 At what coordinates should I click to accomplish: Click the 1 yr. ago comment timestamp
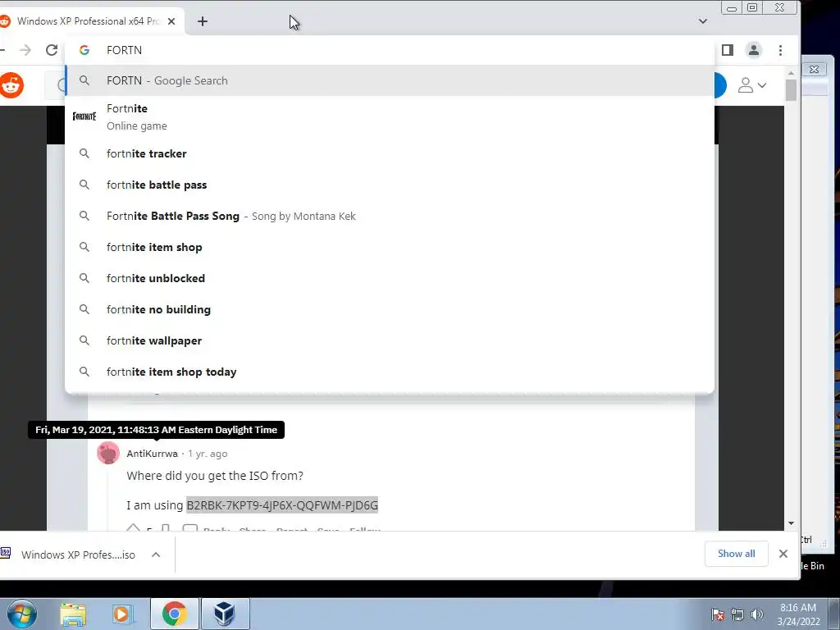click(x=208, y=454)
